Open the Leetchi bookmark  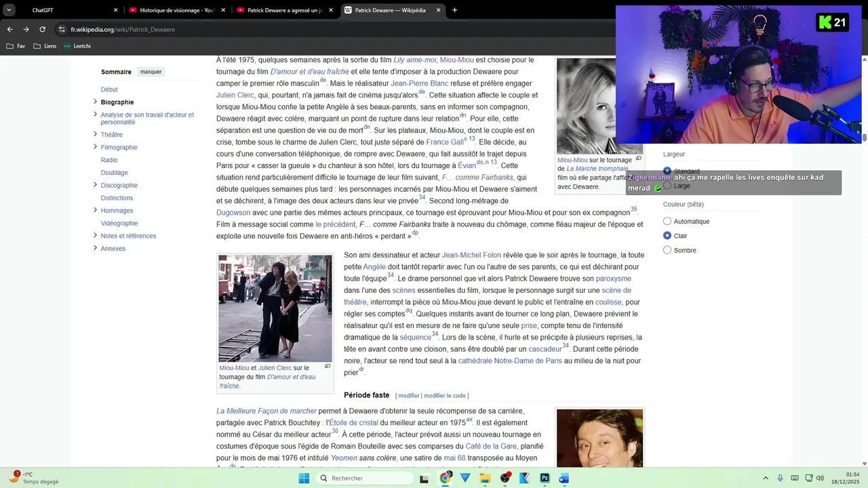pyautogui.click(x=77, y=46)
